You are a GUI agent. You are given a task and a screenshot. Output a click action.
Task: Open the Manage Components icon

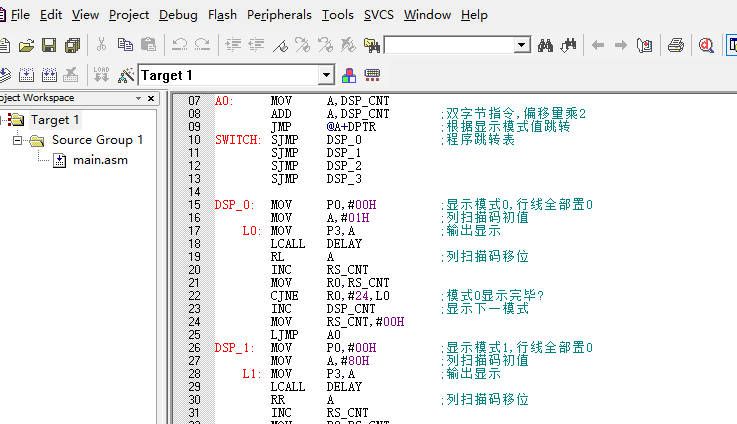(x=349, y=75)
